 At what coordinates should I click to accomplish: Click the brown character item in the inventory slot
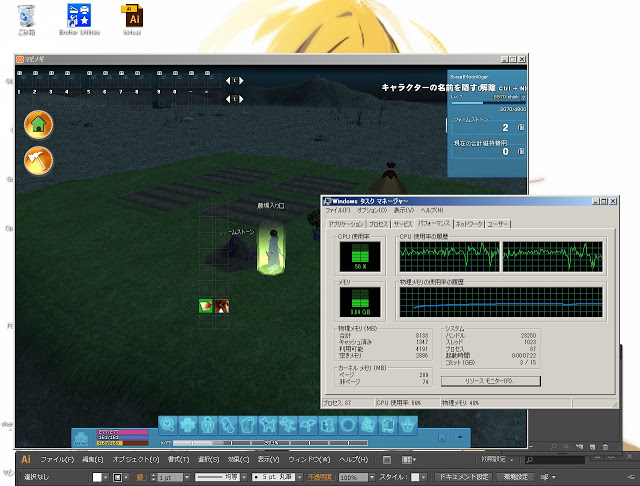click(222, 306)
